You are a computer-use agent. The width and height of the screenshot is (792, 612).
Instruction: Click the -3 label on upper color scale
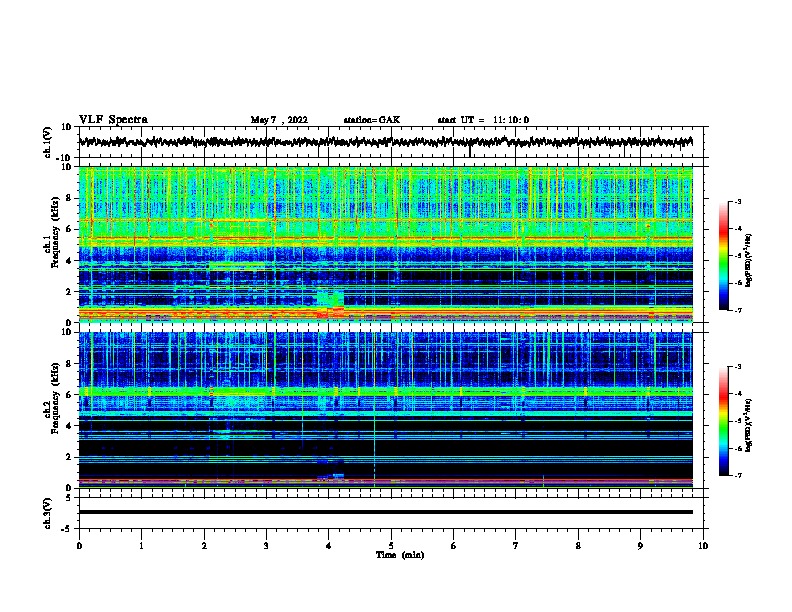[x=737, y=201]
